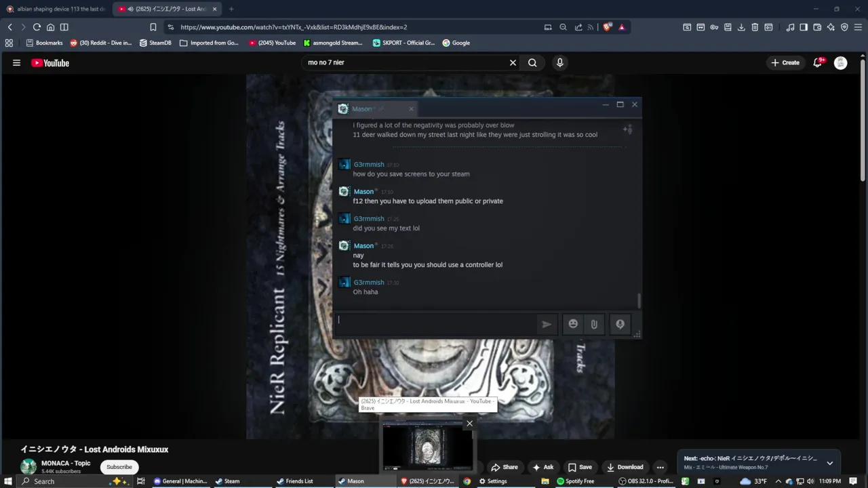Reload the page
Viewport: 868px width, 488px height.
(37, 27)
